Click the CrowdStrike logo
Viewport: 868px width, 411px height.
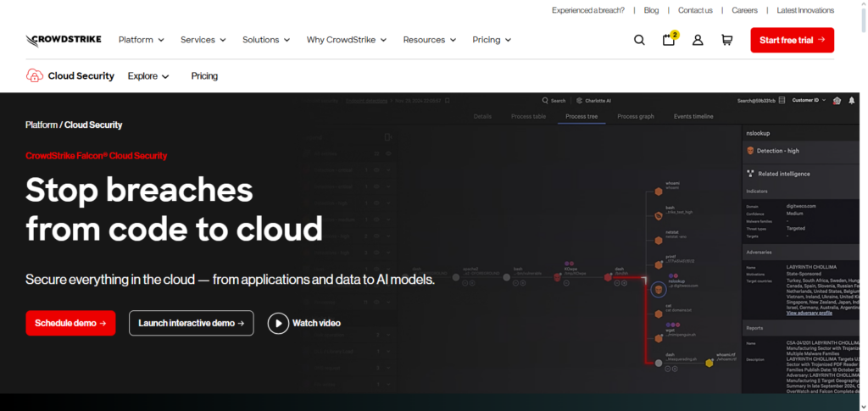pos(63,40)
